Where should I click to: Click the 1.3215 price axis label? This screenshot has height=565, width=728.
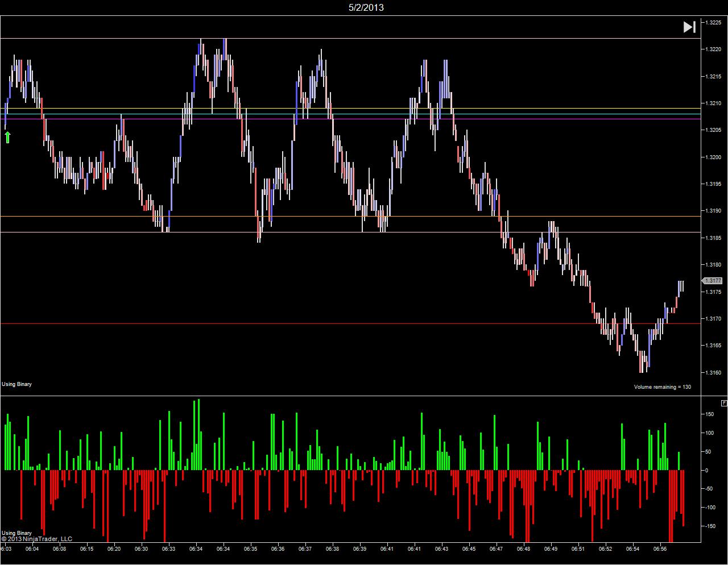click(713, 76)
